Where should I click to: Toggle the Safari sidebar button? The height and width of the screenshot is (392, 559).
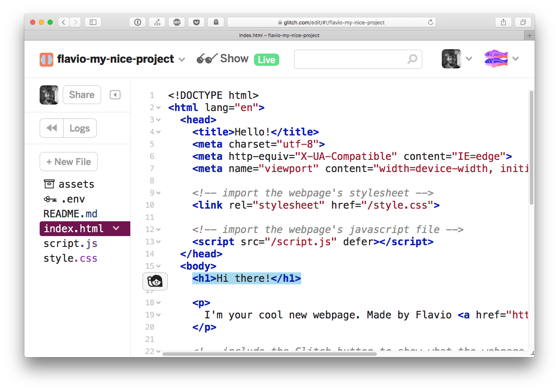[x=93, y=22]
